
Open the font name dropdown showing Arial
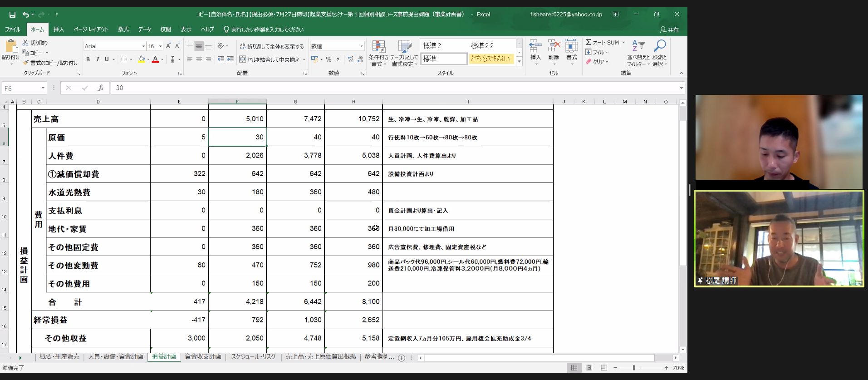point(143,46)
